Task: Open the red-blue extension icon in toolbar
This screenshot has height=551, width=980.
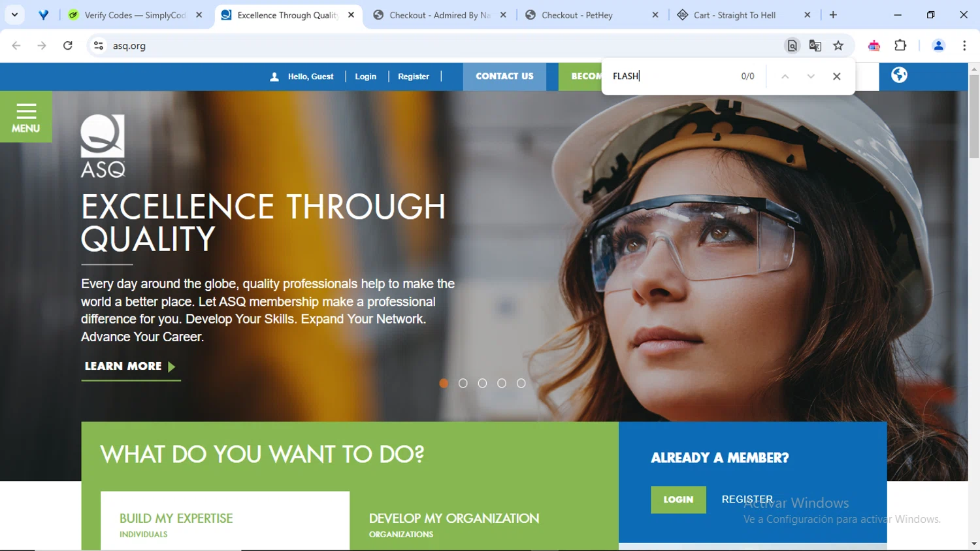Action: pyautogui.click(x=874, y=46)
